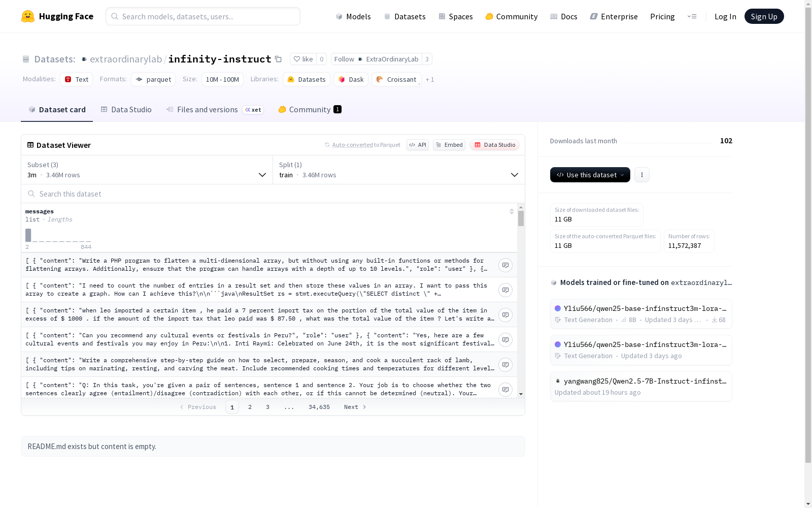Open conversation viewer for PHP program row
Screen dimensions: 812x508
(x=505, y=265)
